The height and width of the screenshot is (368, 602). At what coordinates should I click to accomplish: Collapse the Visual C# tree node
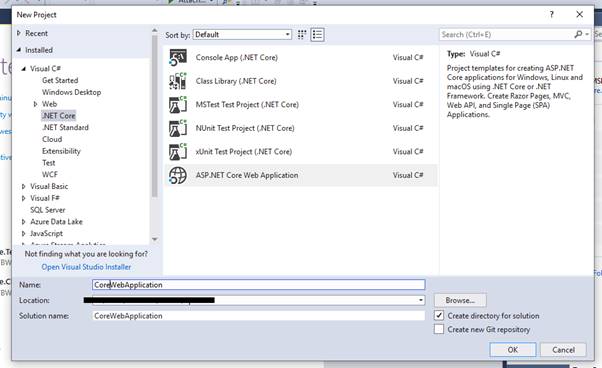click(23, 69)
